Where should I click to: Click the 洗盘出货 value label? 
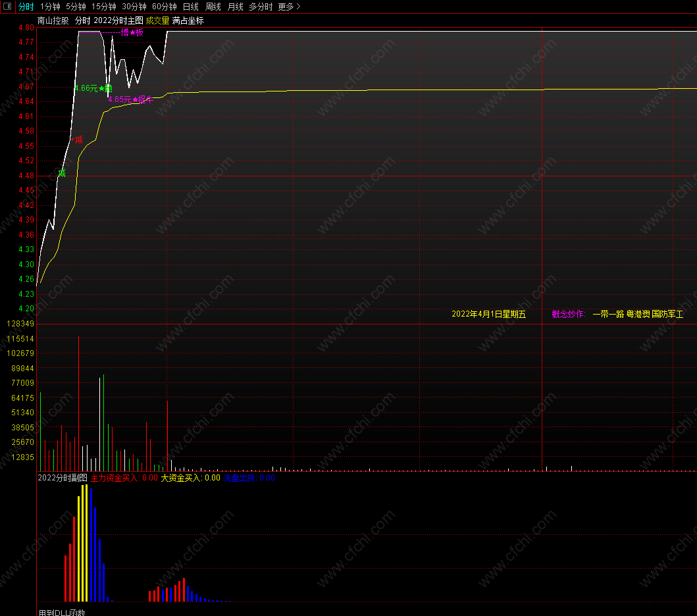coord(249,478)
